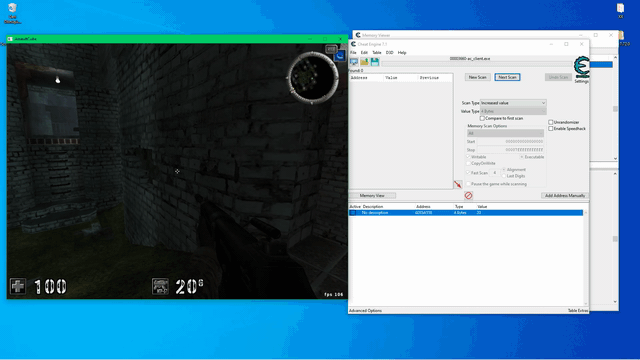Image resolution: width=640 pixels, height=360 pixels.
Task: Toggle the Executable checkbox
Action: pos(522,157)
